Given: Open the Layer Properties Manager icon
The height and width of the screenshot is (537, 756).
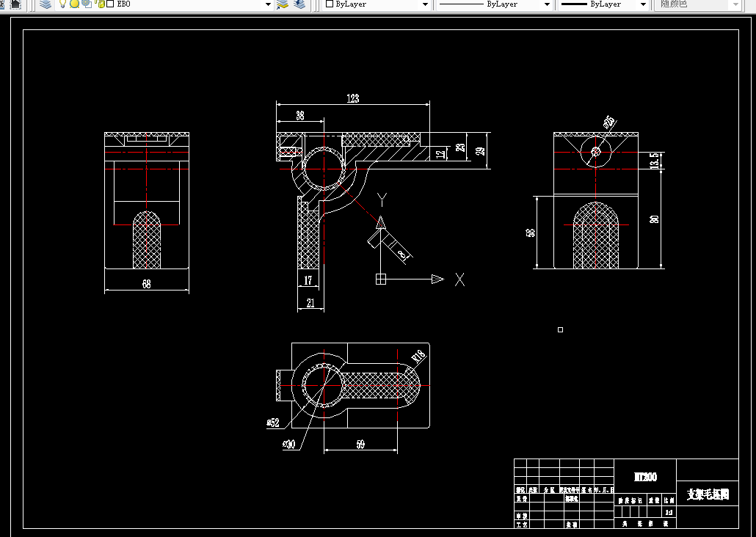Looking at the screenshot, I should coord(46,4).
